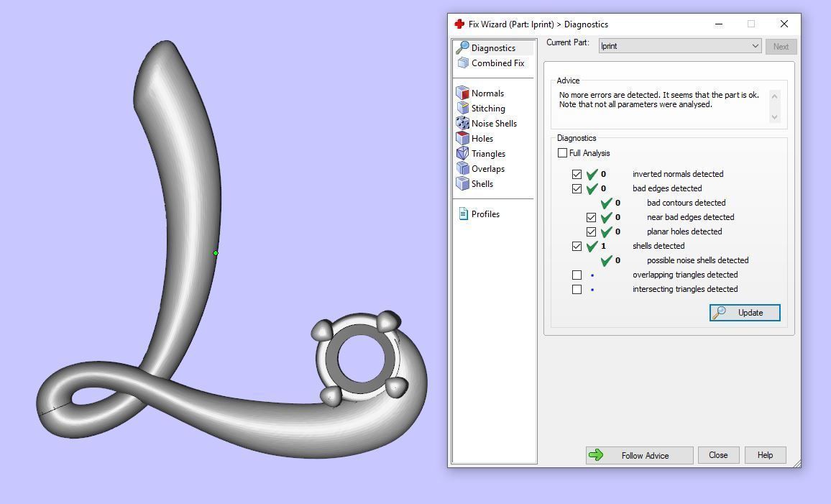Click the Close button
The width and height of the screenshot is (831, 504).
point(718,455)
